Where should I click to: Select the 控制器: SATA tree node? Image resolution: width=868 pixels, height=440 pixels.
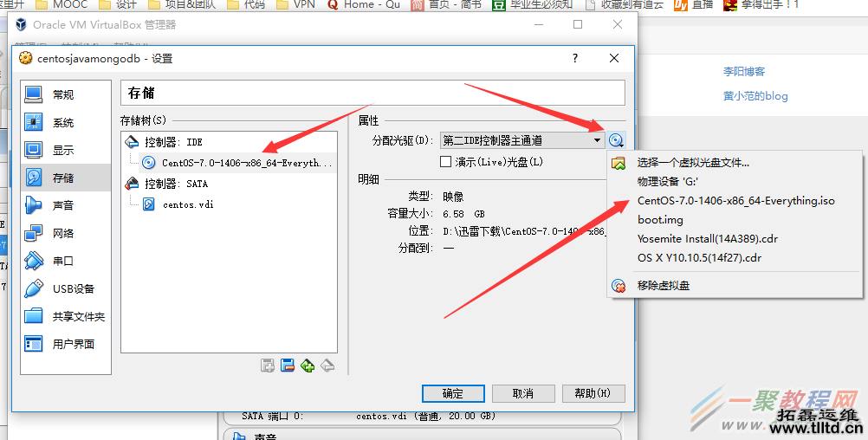coord(176,184)
